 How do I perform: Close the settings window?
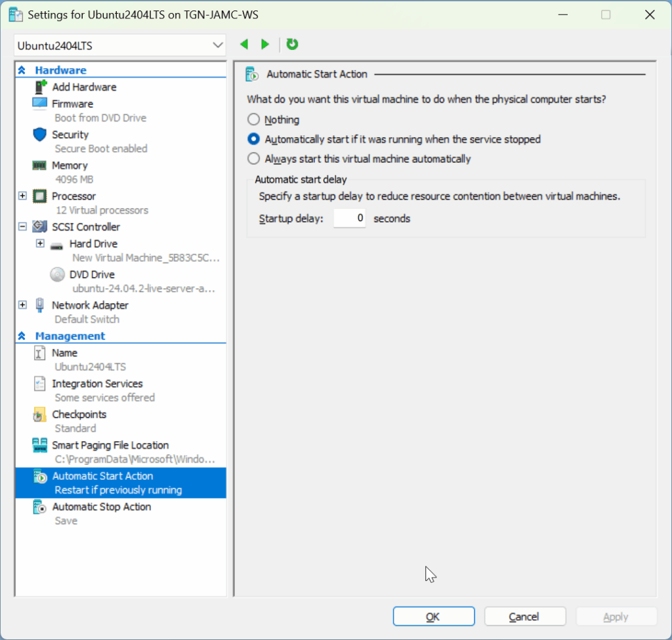point(650,14)
